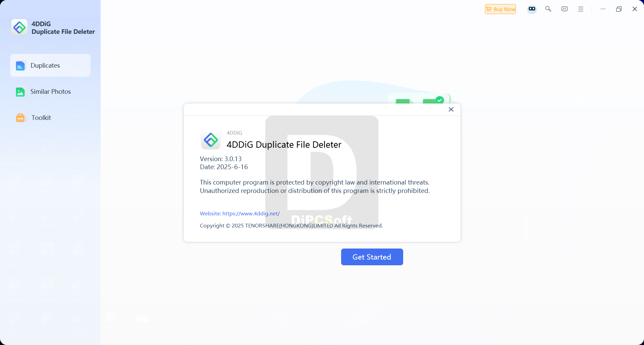The width and height of the screenshot is (644, 345).
Task: Click the 4DDiG logo in sidebar header
Action: [x=19, y=27]
